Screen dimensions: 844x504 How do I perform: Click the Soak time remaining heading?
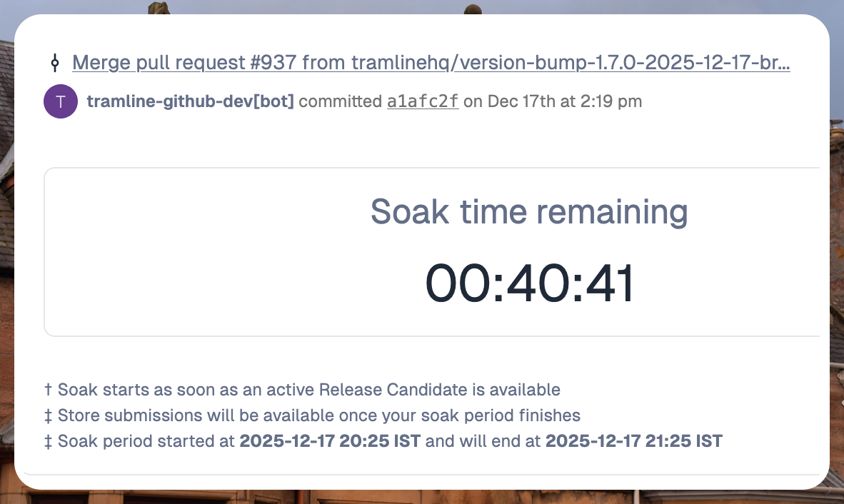[528, 211]
